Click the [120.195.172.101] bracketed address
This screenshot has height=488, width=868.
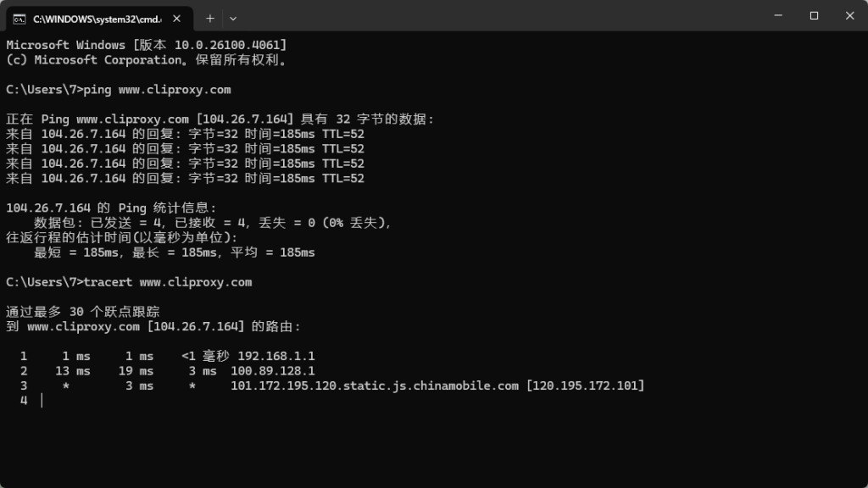coord(585,385)
